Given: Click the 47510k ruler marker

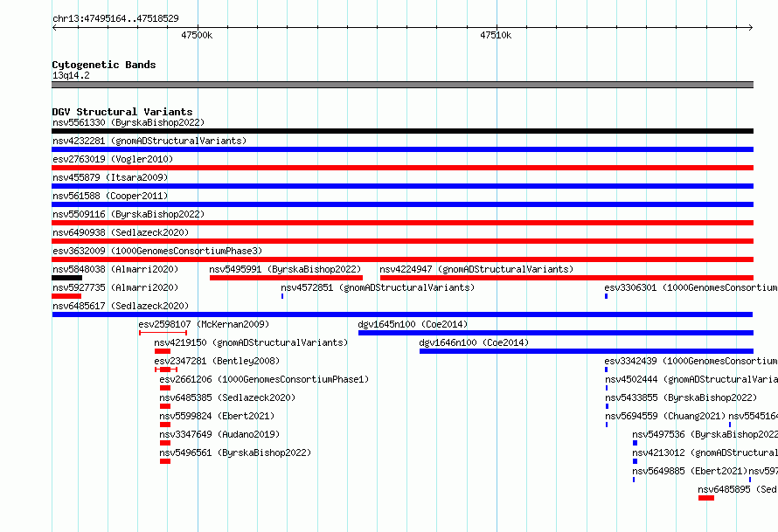Looking at the screenshot, I should pos(496,35).
